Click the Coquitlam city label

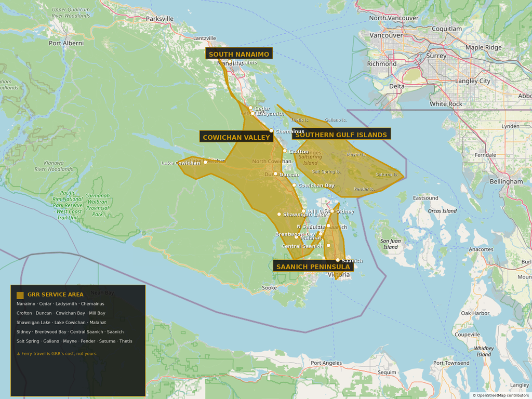[x=447, y=29]
